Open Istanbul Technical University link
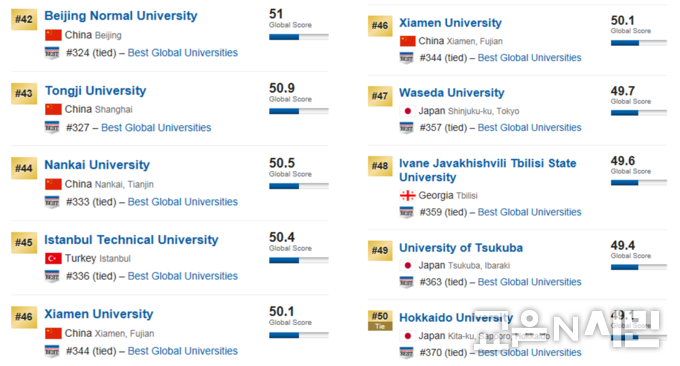 (x=131, y=240)
